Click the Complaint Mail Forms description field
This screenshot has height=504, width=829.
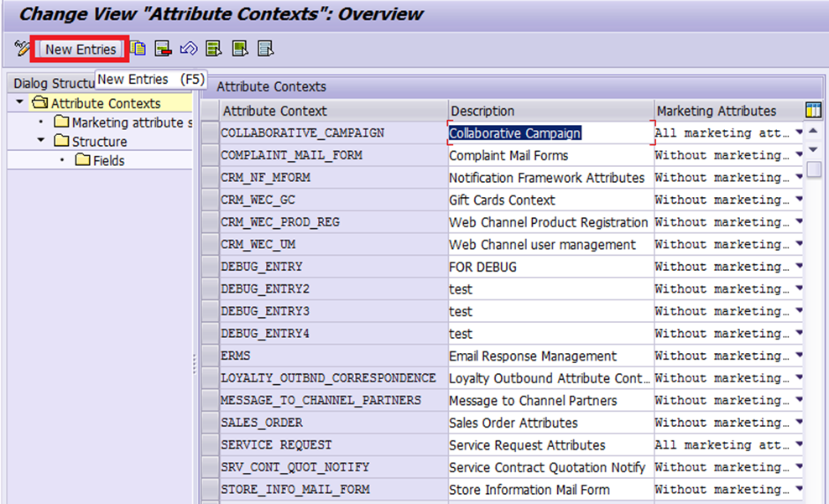pos(550,155)
